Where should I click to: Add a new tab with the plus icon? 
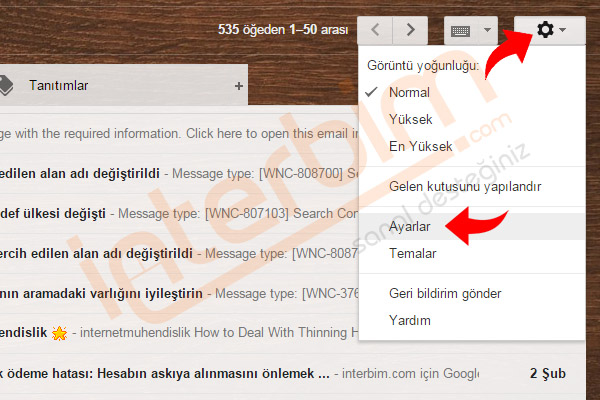pos(239,86)
